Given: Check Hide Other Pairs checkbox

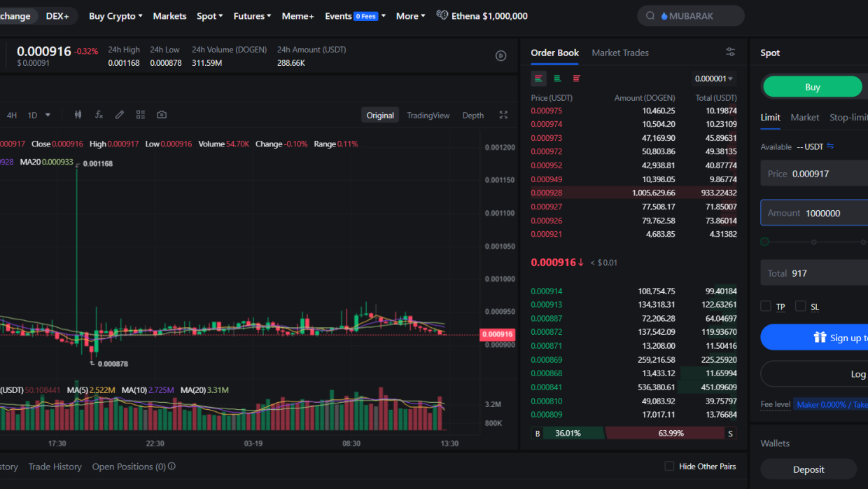Looking at the screenshot, I should [669, 466].
